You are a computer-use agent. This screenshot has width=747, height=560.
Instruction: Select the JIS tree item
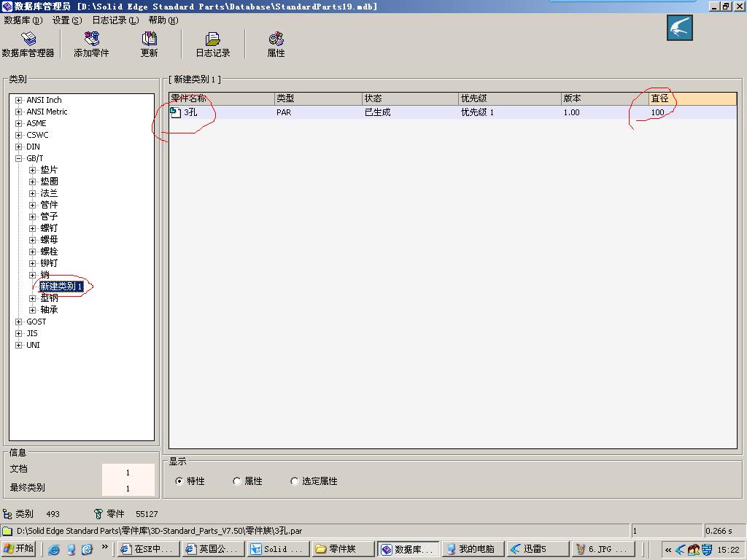32,333
